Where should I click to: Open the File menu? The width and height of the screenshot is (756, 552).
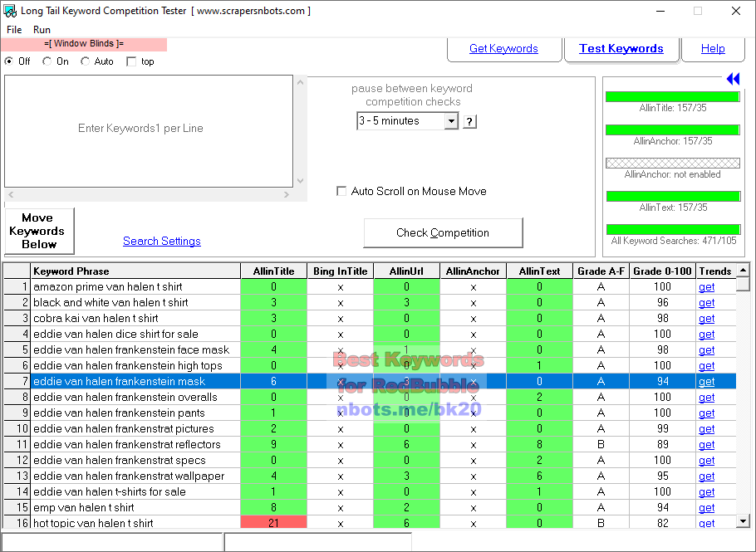pyautogui.click(x=13, y=29)
